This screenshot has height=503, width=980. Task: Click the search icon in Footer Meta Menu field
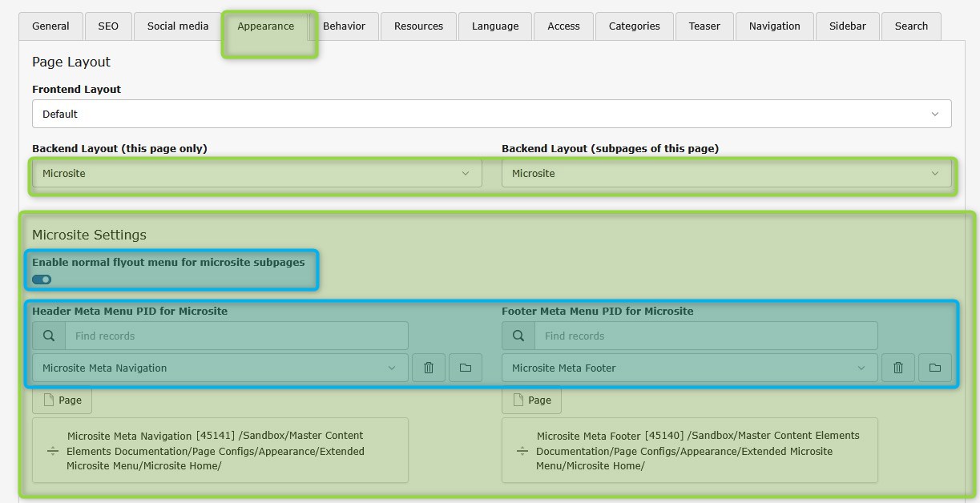(x=518, y=336)
